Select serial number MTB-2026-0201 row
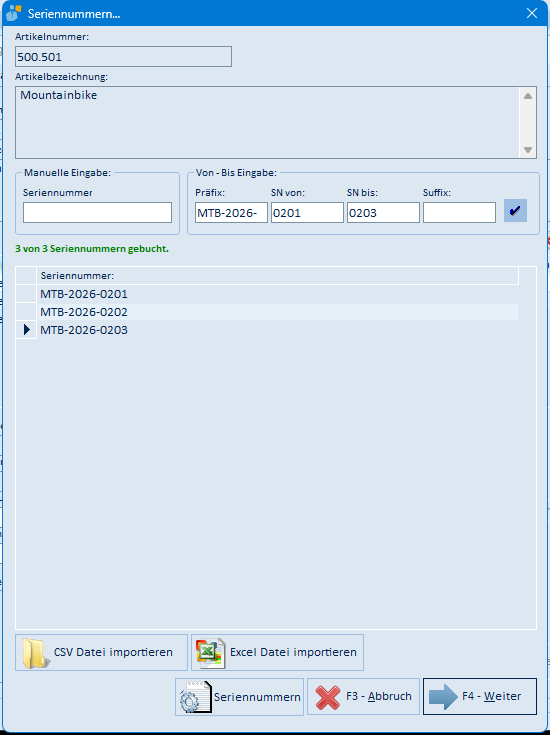Image resolution: width=550 pixels, height=735 pixels. pos(267,294)
